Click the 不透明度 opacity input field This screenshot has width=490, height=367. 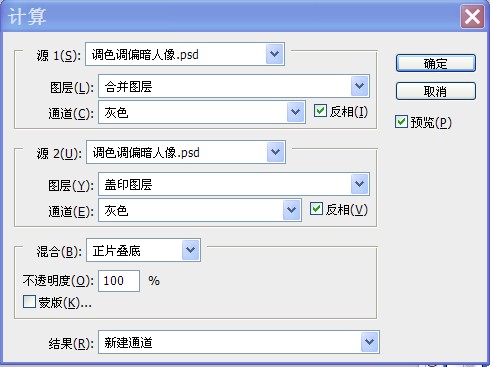[x=119, y=281]
